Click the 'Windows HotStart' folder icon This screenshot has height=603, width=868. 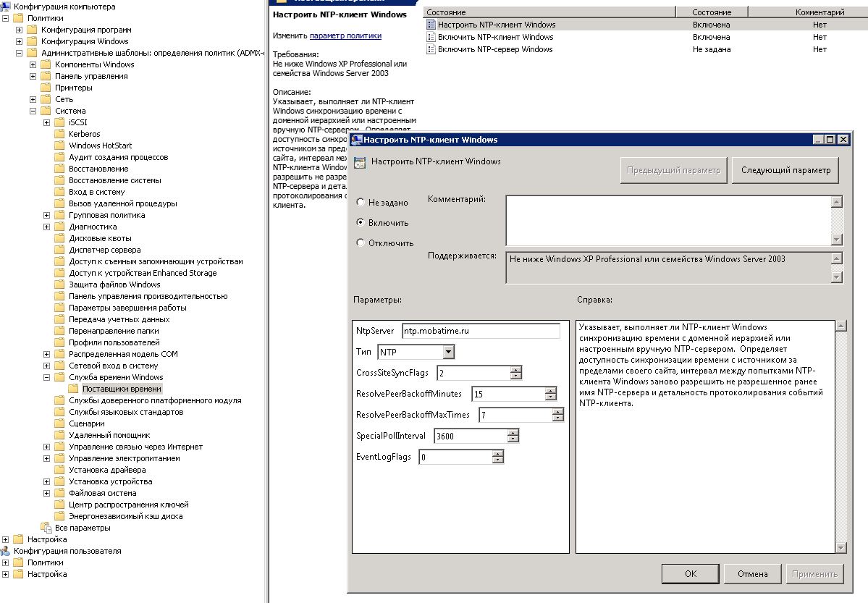coord(59,146)
